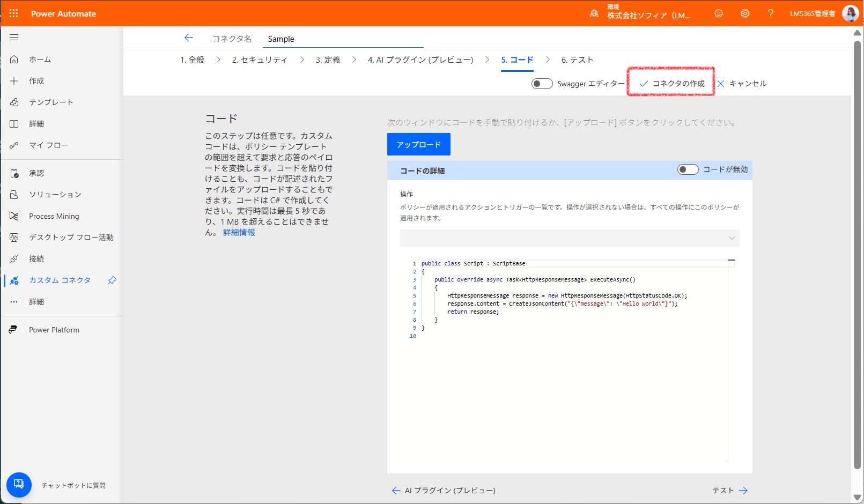Go to step 4. AI プラグイン (プレビュー)

[420, 60]
